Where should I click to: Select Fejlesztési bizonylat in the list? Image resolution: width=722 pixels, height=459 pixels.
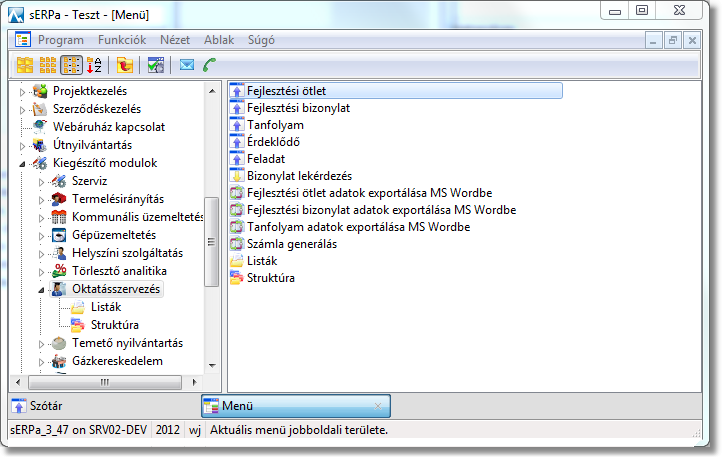tap(298, 108)
